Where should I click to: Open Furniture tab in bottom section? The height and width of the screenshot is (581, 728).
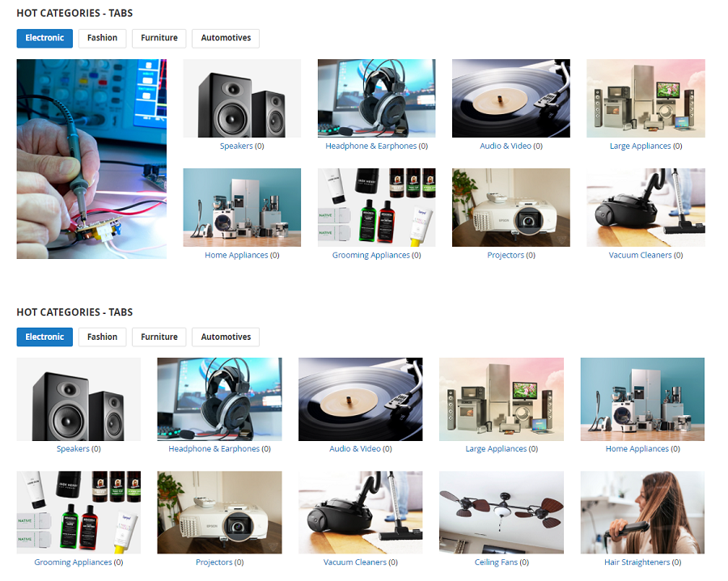point(159,337)
